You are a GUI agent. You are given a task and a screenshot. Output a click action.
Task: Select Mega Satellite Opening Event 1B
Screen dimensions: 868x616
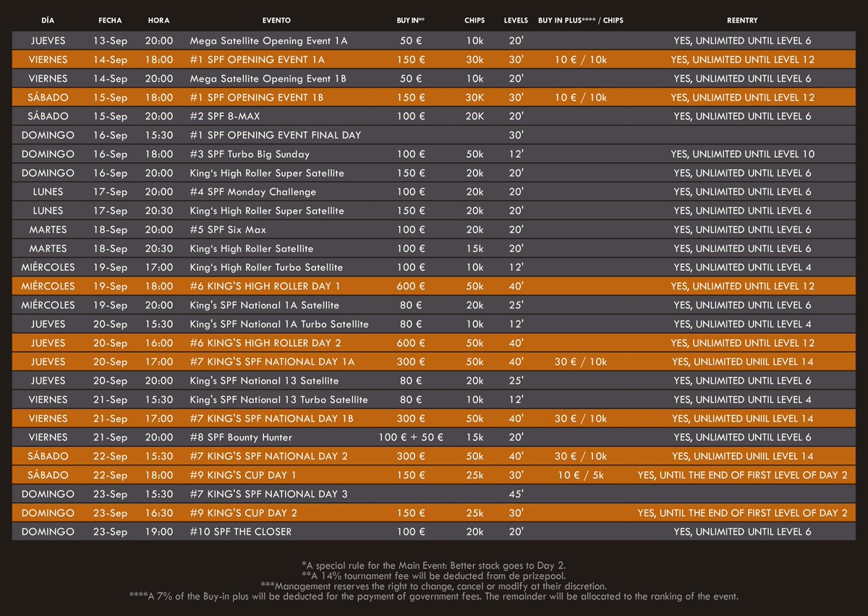coord(268,78)
